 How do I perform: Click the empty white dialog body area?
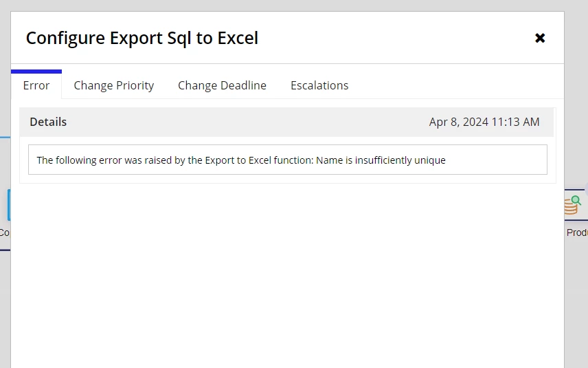[x=288, y=276]
